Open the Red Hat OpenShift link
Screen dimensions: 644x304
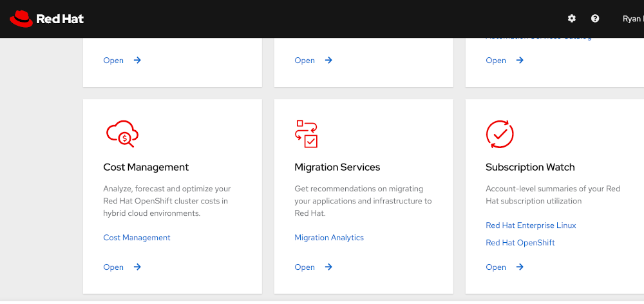click(x=520, y=243)
